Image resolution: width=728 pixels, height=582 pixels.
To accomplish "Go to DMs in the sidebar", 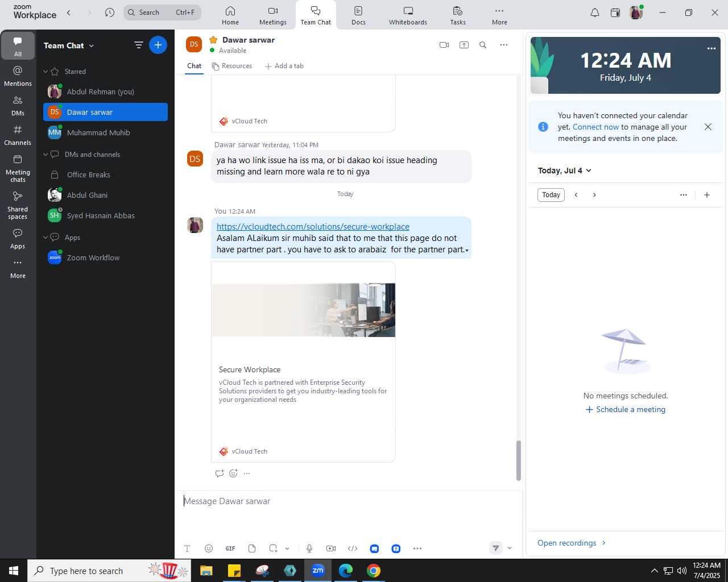I will [18, 105].
